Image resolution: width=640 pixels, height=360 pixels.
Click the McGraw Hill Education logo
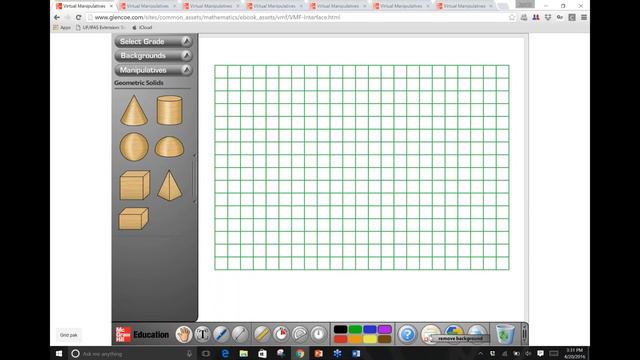click(x=142, y=334)
